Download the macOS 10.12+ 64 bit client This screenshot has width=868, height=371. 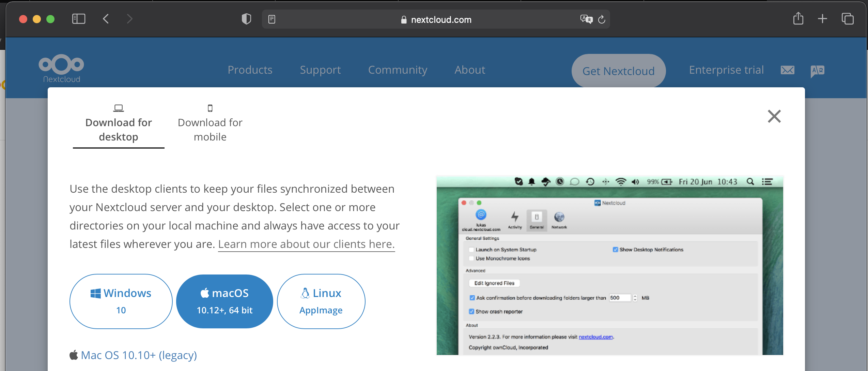point(224,301)
